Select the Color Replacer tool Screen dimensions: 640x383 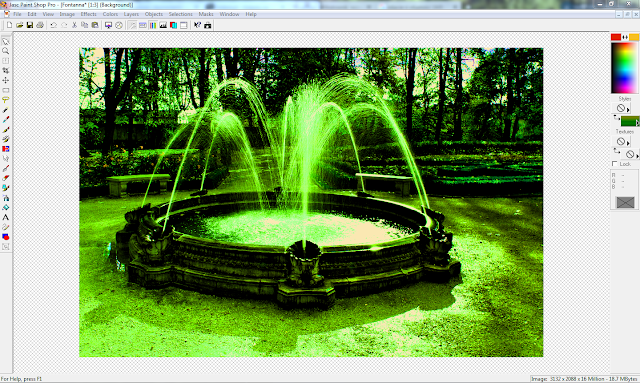coord(6,149)
